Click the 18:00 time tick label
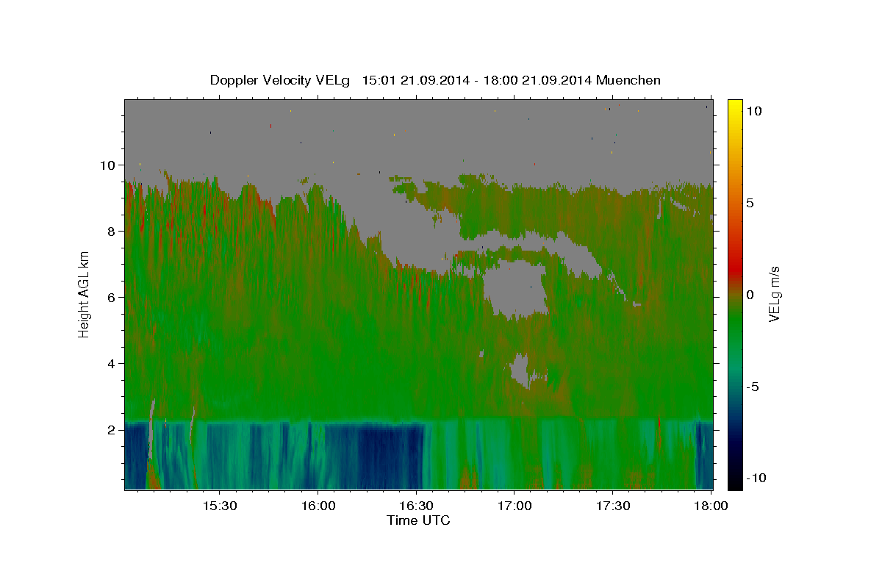The width and height of the screenshot is (882, 588). click(x=711, y=506)
